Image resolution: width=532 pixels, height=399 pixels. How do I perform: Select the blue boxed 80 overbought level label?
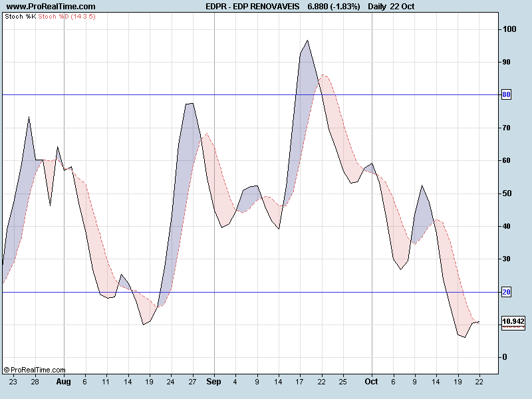coord(506,94)
